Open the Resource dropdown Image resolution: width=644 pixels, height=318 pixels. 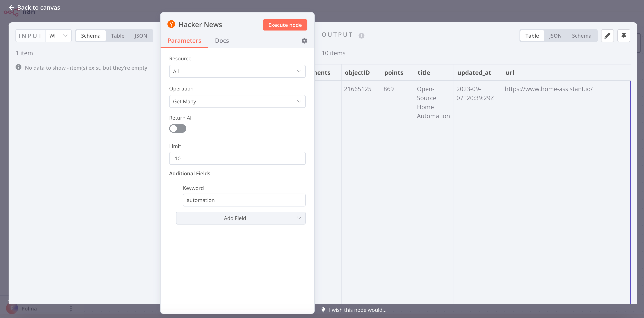click(237, 71)
